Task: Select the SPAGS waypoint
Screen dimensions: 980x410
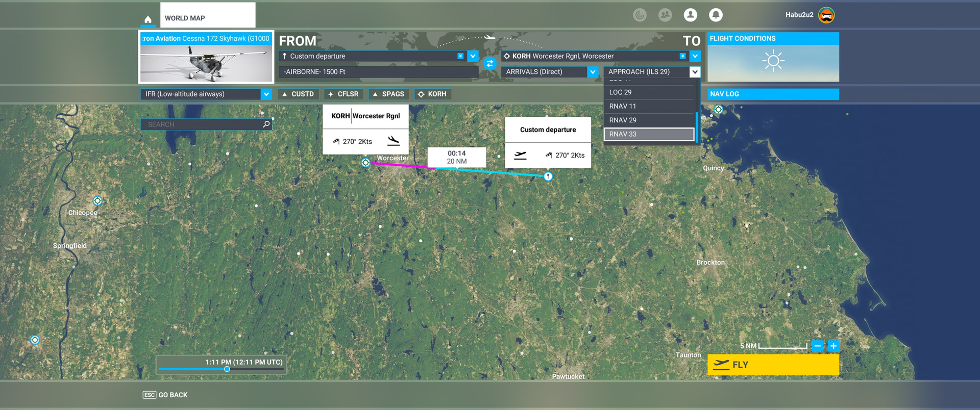Action: click(x=389, y=94)
